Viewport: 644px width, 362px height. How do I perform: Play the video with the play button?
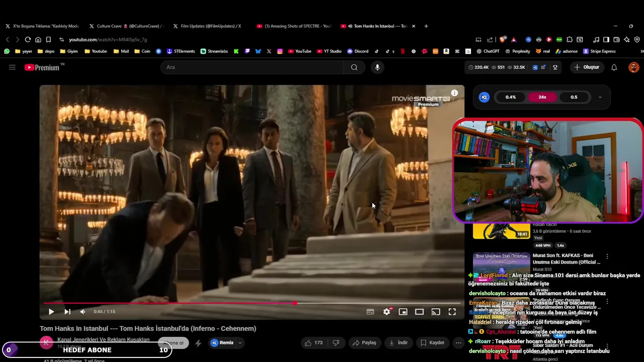[x=51, y=312]
